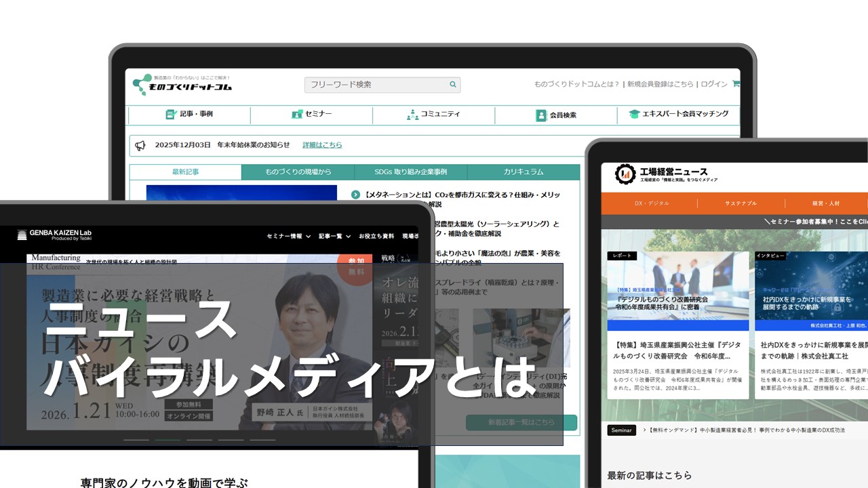Open the 詳細はこちら notice link

pyautogui.click(x=322, y=145)
